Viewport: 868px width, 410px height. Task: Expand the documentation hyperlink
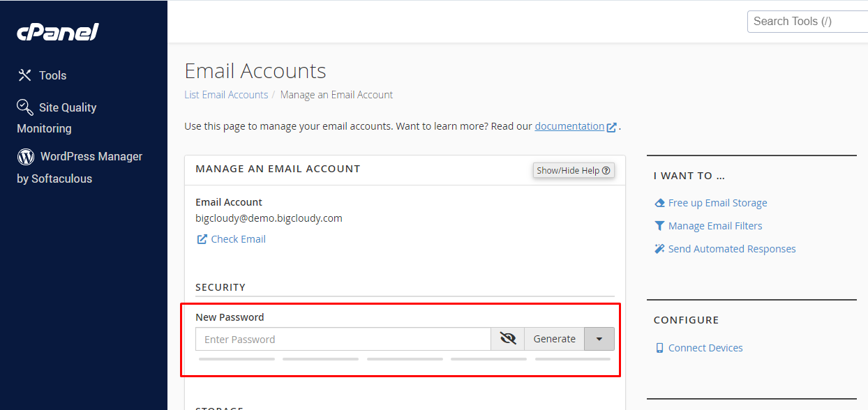coord(568,126)
